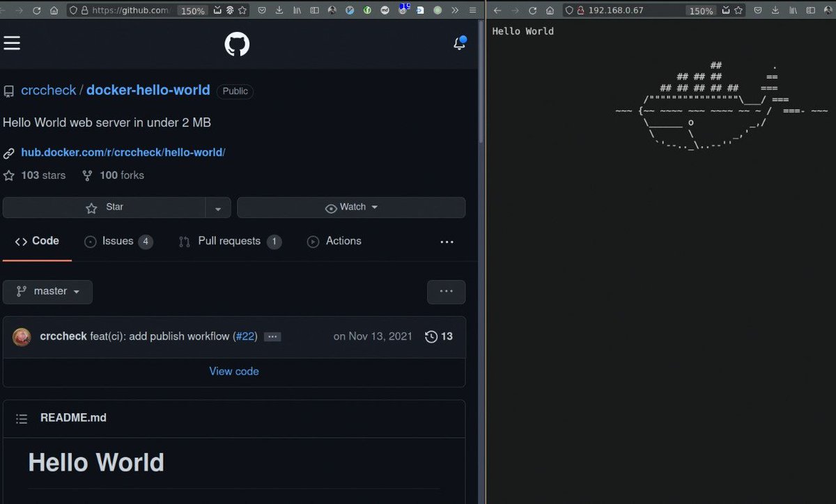The image size is (836, 504).
Task: Open GitHub notifications bell
Action: coord(459,43)
